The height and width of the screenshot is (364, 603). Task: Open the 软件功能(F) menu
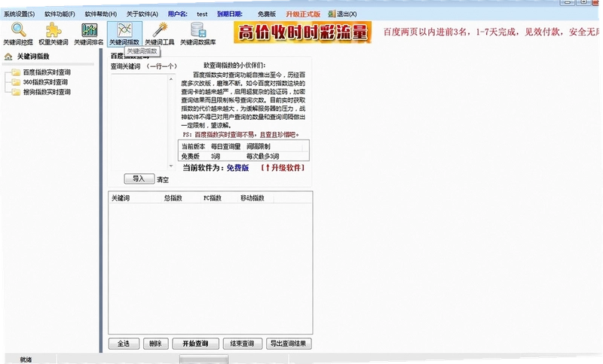coord(60,14)
